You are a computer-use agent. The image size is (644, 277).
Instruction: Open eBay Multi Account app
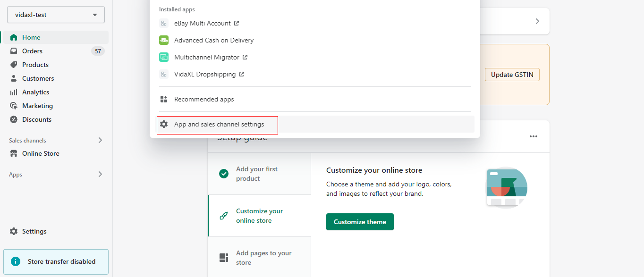pos(315,23)
